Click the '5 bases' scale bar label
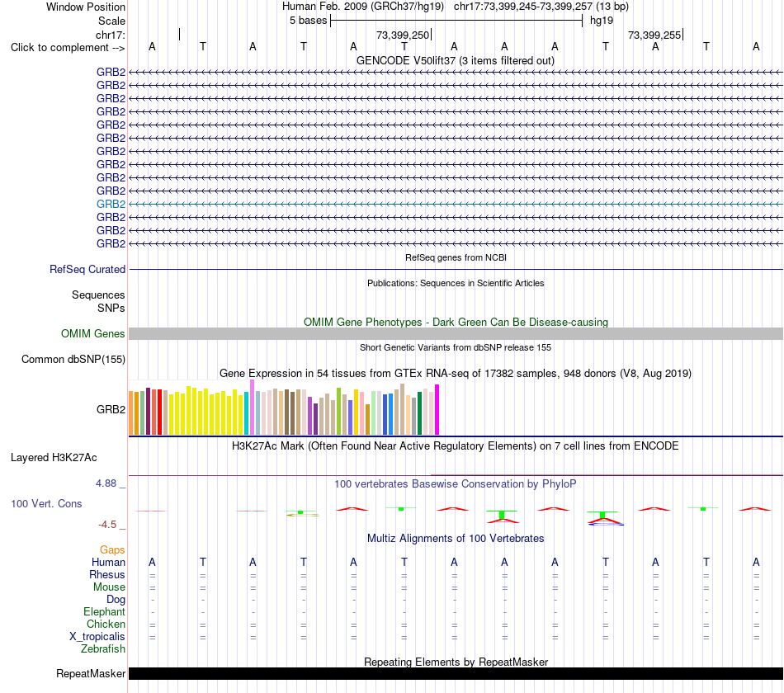This screenshot has width=784, height=693. click(x=308, y=21)
